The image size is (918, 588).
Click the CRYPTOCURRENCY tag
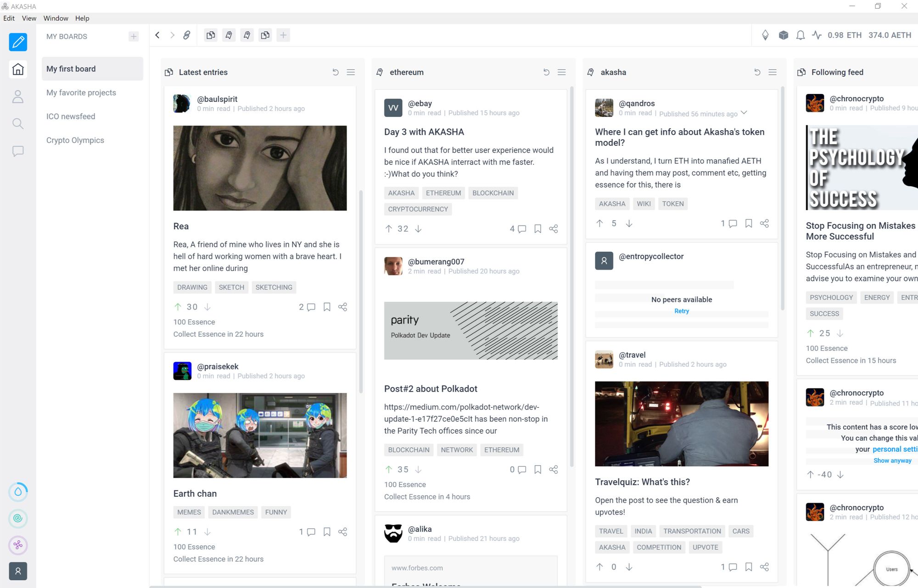418,209
